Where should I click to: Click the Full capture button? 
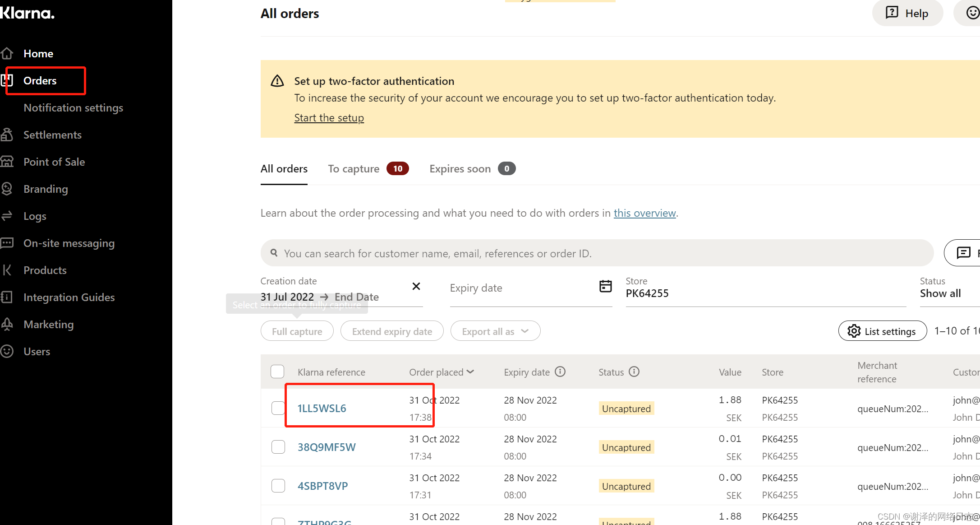(297, 331)
